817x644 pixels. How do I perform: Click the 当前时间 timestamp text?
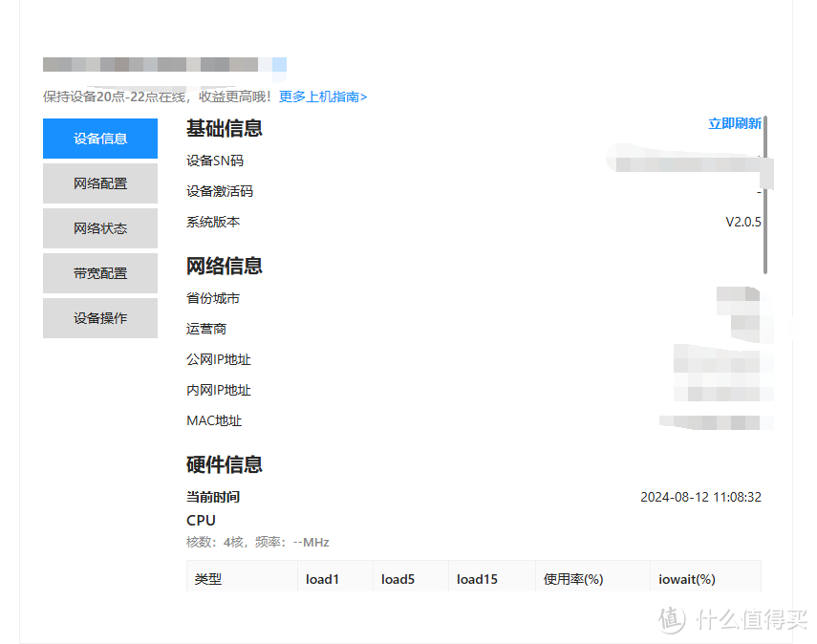(x=701, y=496)
